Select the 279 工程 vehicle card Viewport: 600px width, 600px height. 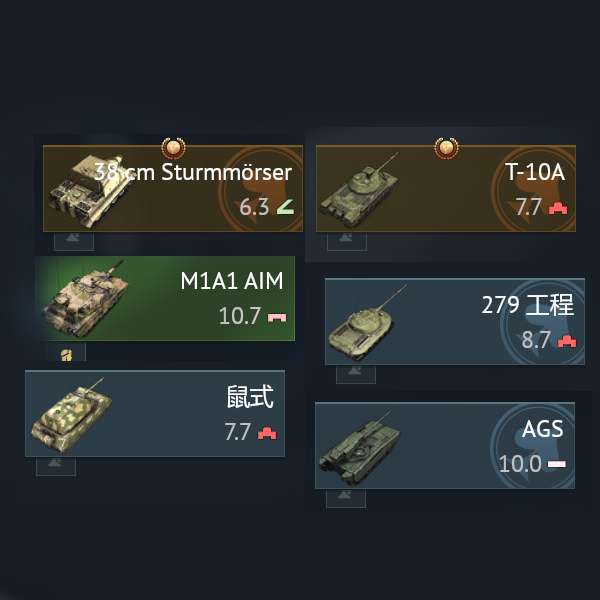455,322
